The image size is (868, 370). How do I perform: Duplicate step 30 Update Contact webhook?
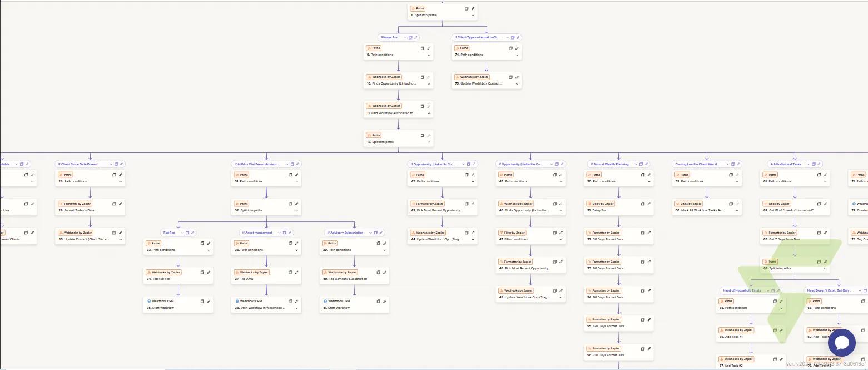[114, 233]
